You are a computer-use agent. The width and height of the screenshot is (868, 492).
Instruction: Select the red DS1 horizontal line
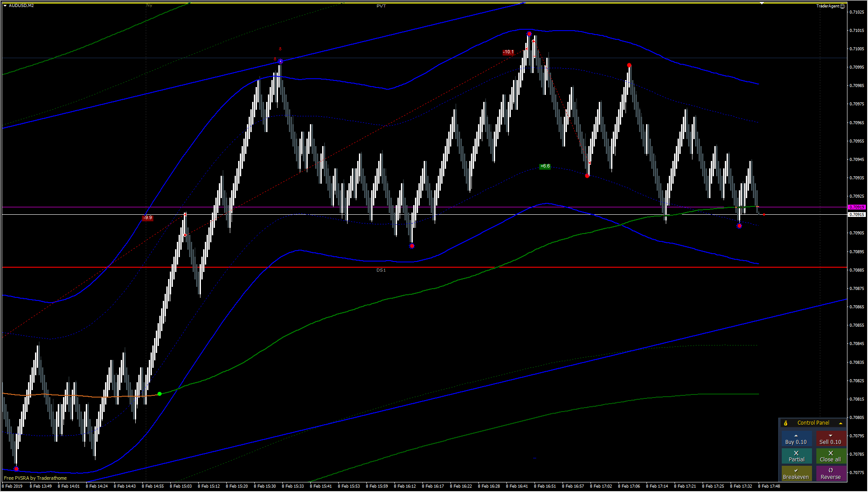pos(424,267)
